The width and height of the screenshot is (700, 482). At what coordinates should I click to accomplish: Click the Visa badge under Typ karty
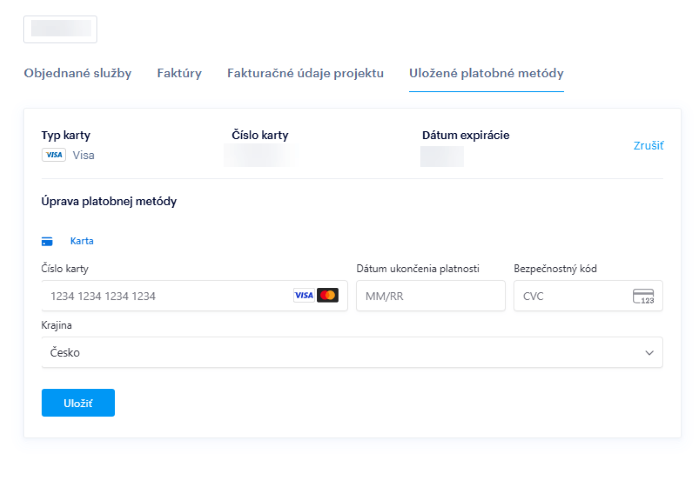click(54, 155)
